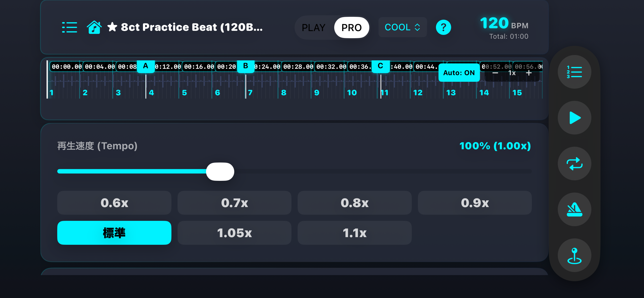
Task: Open the help question mark button
Action: tap(443, 27)
